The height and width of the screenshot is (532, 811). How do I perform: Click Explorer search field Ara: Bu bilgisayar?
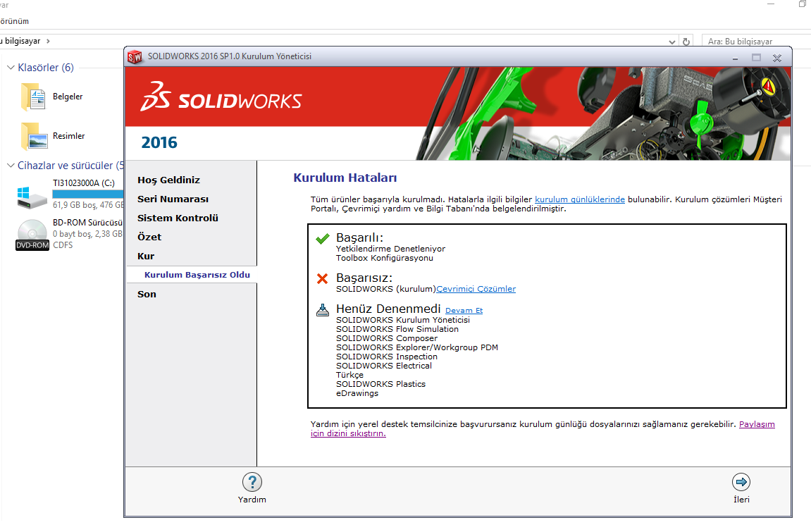pyautogui.click(x=755, y=42)
